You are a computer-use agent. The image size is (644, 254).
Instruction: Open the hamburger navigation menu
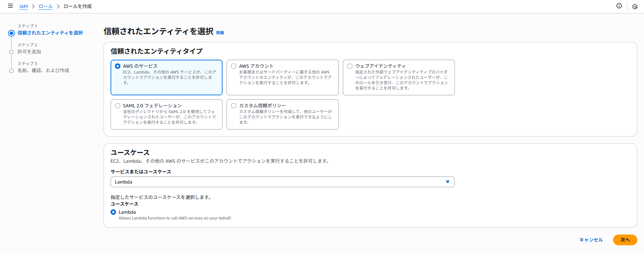point(10,6)
